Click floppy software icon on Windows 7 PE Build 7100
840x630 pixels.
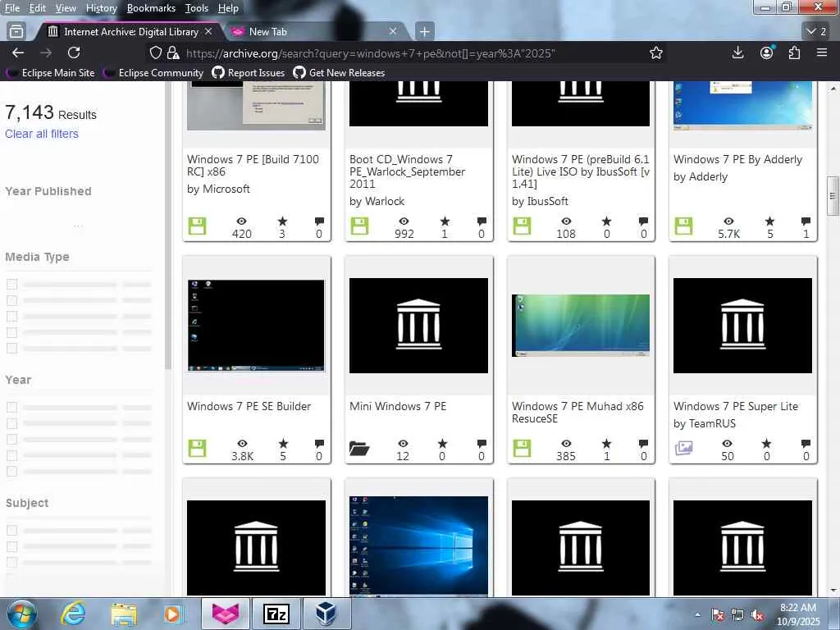point(197,226)
